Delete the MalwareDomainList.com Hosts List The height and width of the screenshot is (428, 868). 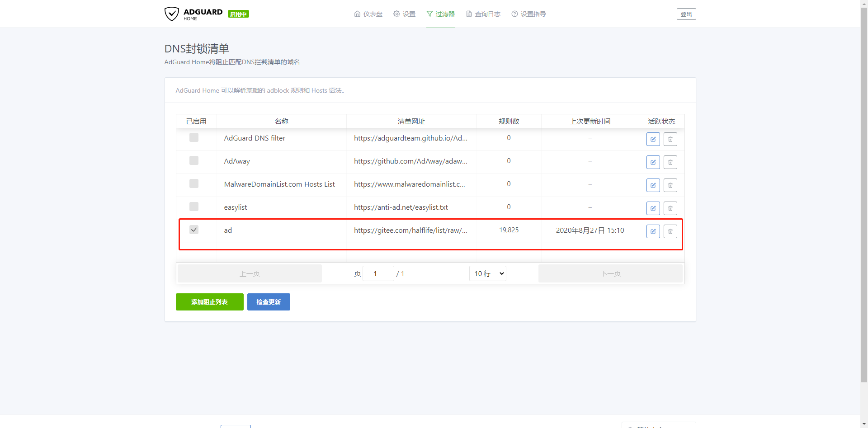(670, 185)
